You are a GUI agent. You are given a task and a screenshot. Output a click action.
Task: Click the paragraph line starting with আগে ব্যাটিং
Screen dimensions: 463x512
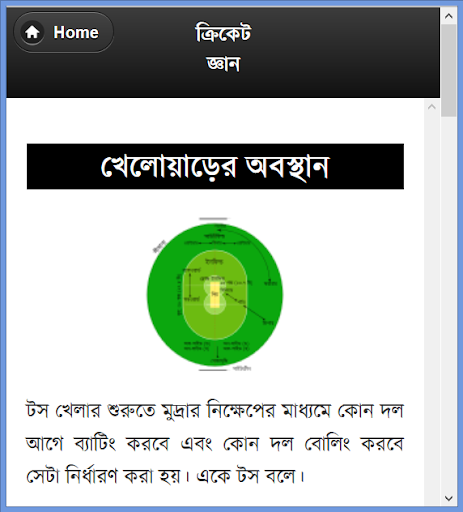pos(215,443)
